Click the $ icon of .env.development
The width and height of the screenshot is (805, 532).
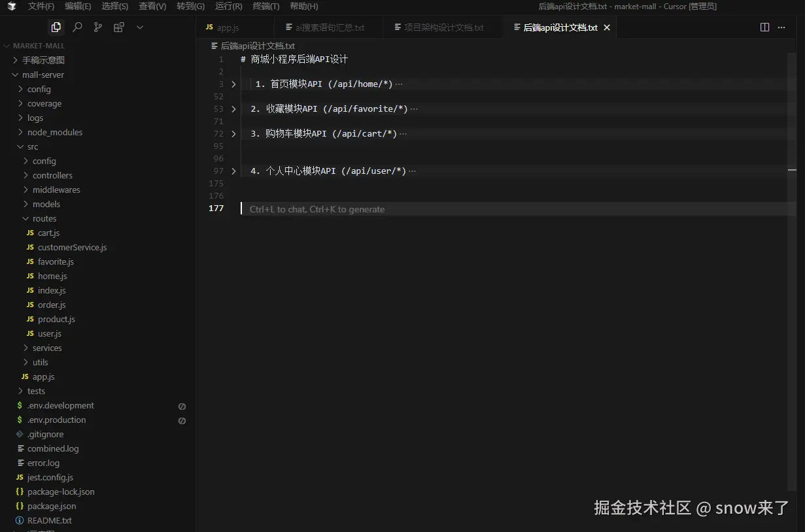point(20,405)
